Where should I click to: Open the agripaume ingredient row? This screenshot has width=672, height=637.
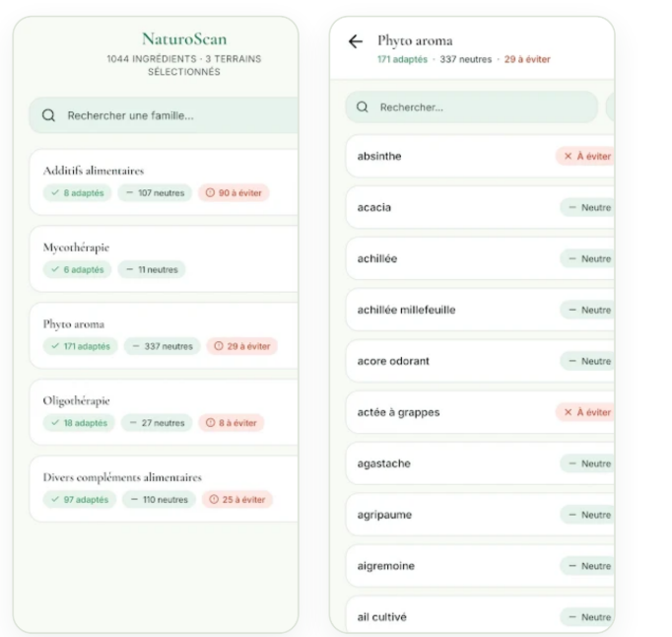click(x=480, y=515)
